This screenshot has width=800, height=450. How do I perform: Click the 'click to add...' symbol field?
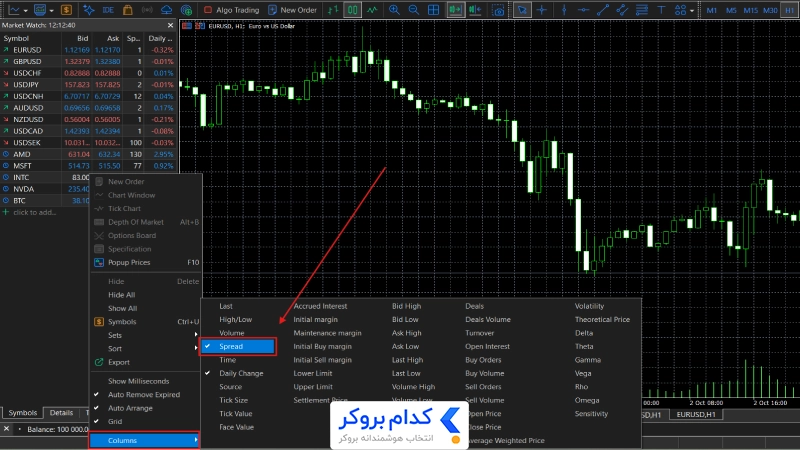pyautogui.click(x=35, y=212)
